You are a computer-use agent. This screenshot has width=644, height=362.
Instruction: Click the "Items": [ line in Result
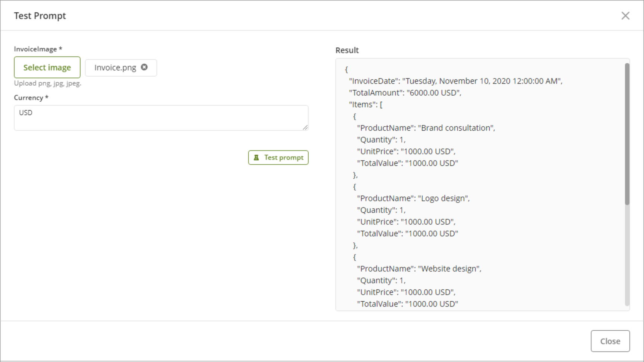point(366,105)
